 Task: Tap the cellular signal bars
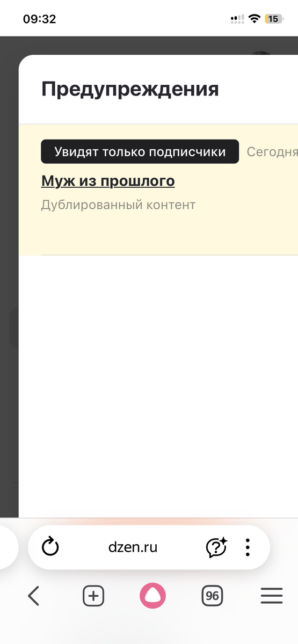click(237, 19)
